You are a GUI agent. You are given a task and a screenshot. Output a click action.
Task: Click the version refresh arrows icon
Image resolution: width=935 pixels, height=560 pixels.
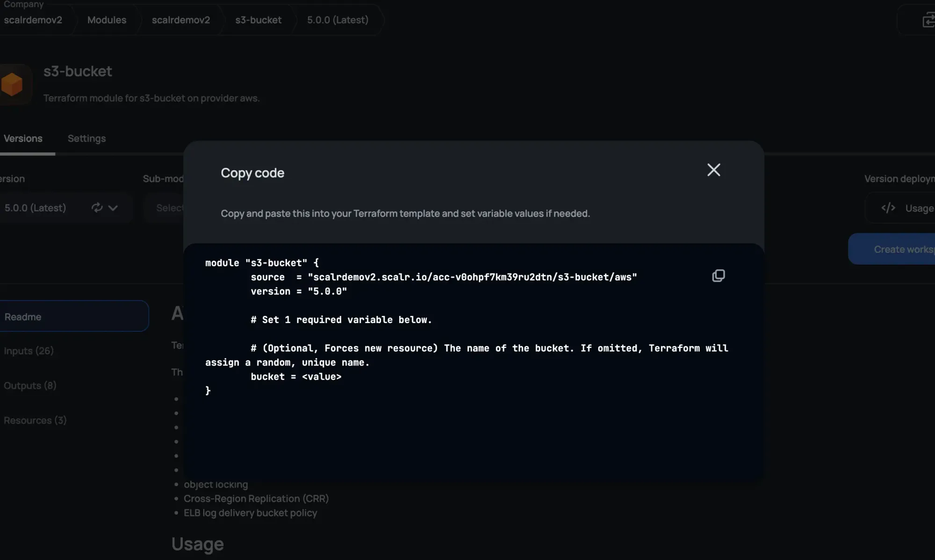pyautogui.click(x=97, y=208)
